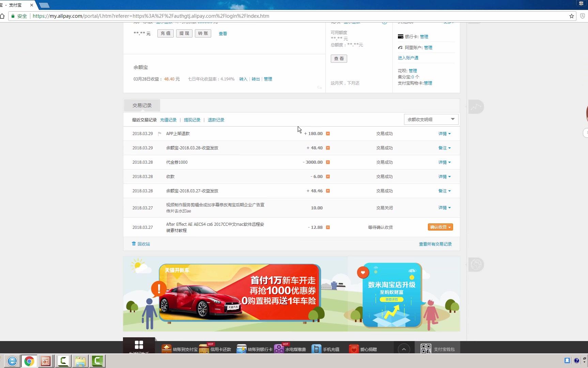Open the 回收站 trash icon
This screenshot has width=588, height=368.
point(134,244)
